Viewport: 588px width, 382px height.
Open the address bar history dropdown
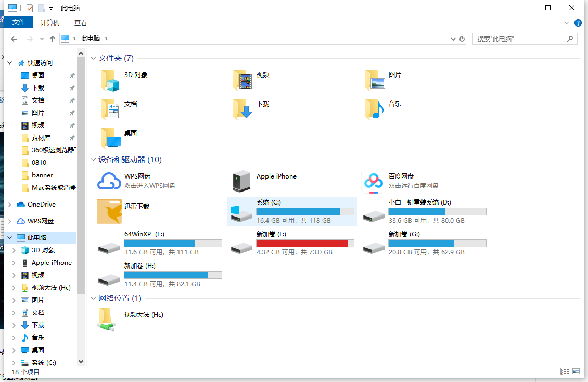(452, 38)
